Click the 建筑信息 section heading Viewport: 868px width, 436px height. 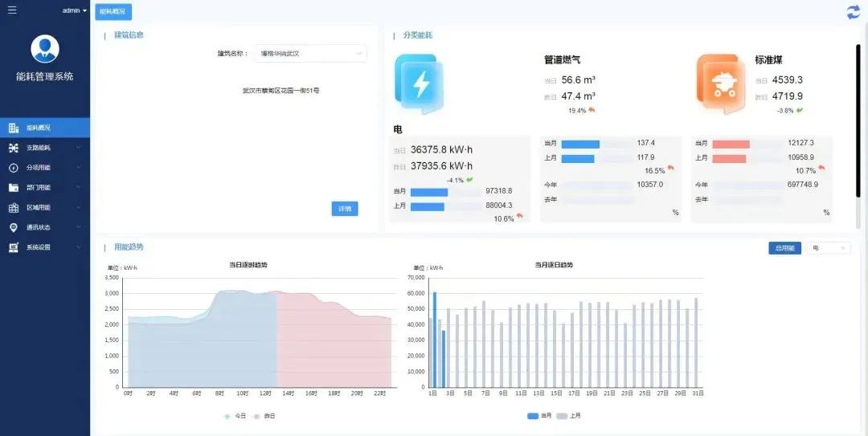point(129,35)
